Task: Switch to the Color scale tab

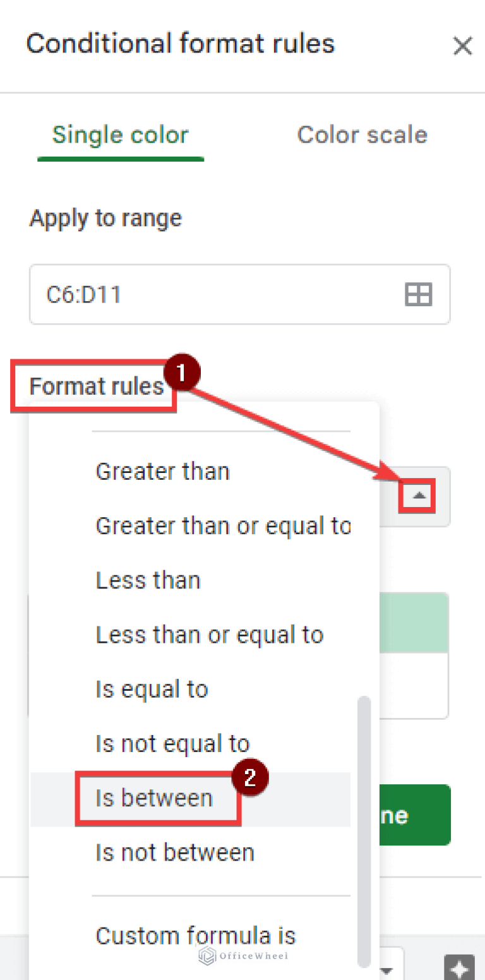Action: [x=362, y=134]
